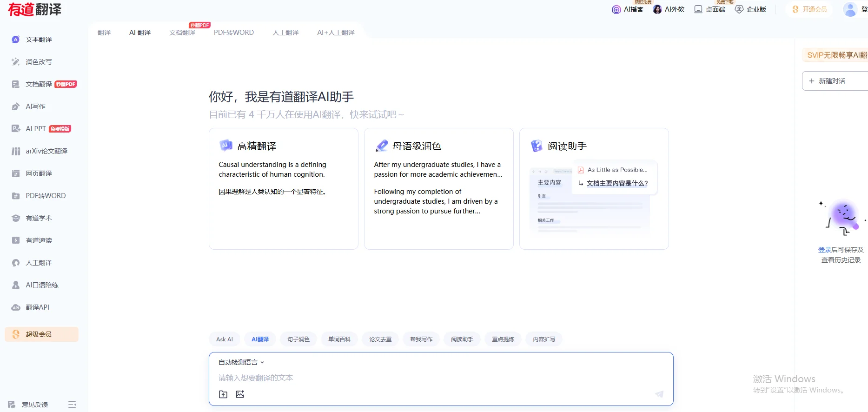Select the 句子润色 mode chip
868x412 pixels.
[298, 339]
